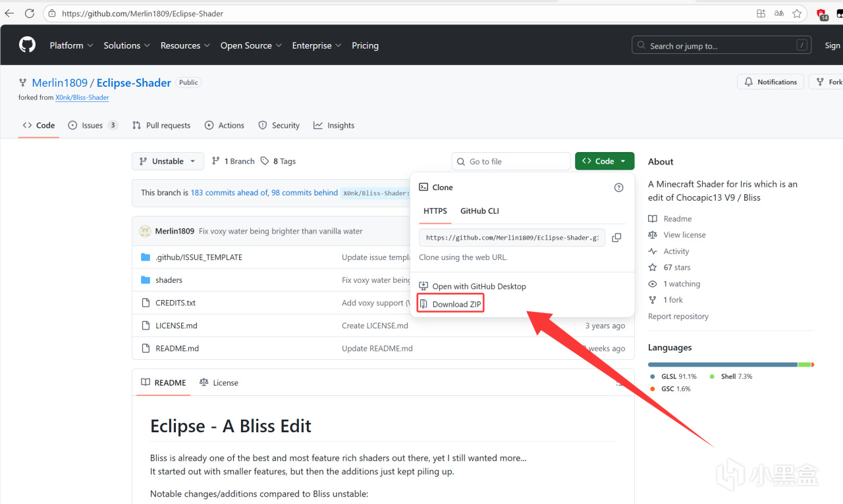
Task: View the 1 watching link
Action: [x=674, y=284]
